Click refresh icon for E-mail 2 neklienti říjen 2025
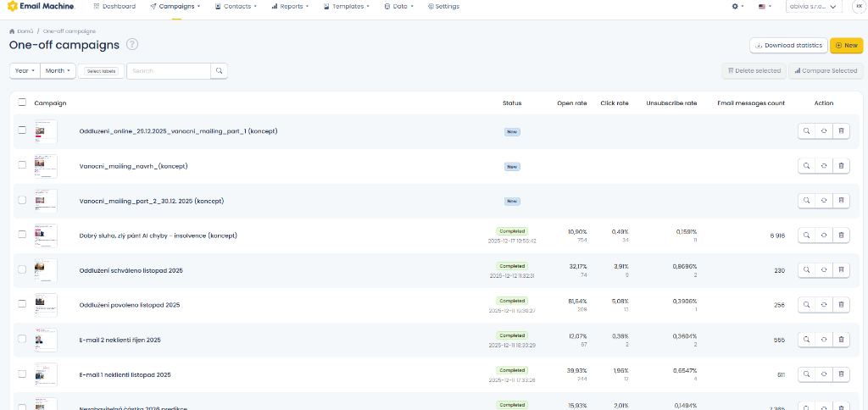868x410 pixels. click(x=824, y=340)
